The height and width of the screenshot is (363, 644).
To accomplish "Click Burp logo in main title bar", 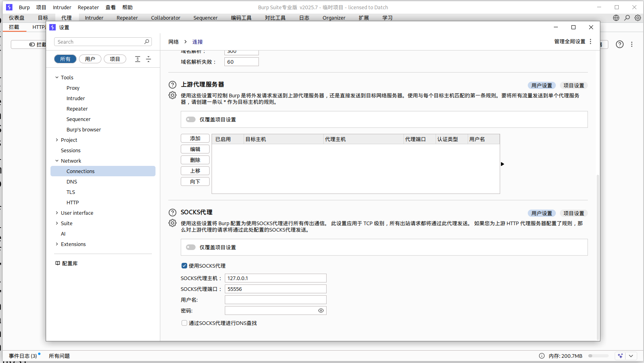I will [x=9, y=7].
